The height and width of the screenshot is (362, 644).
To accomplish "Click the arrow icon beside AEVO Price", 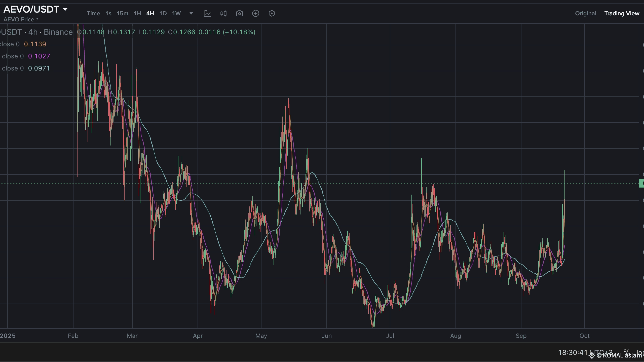I will [x=37, y=19].
